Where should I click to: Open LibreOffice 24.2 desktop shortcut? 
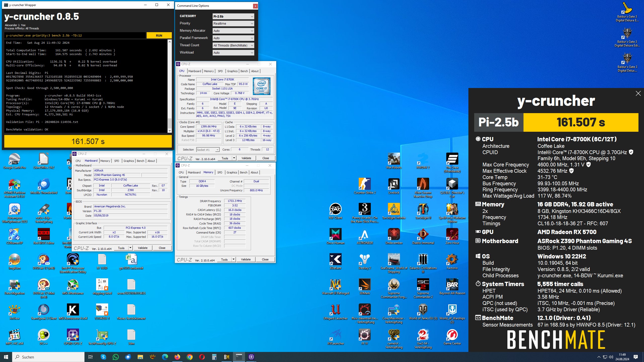[44, 161]
